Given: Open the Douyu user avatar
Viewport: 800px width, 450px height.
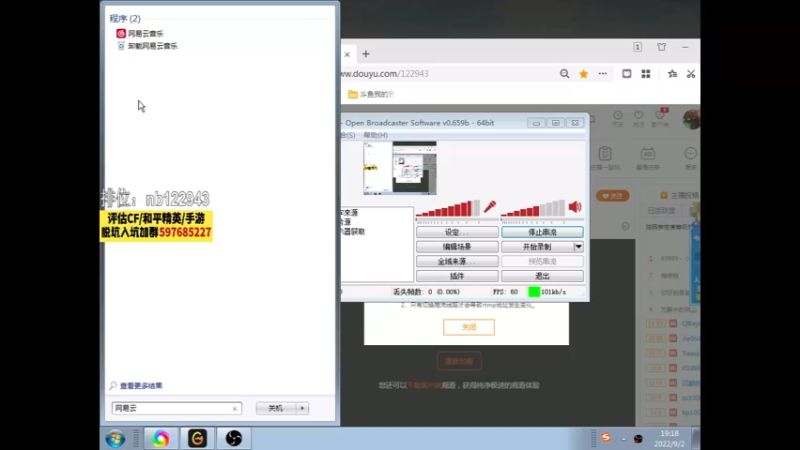Looking at the screenshot, I should point(691,119).
